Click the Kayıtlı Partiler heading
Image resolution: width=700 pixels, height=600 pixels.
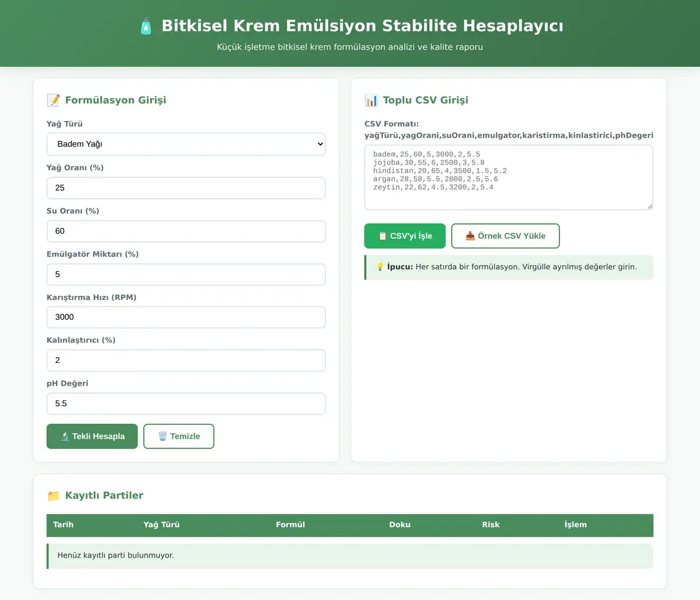click(104, 496)
